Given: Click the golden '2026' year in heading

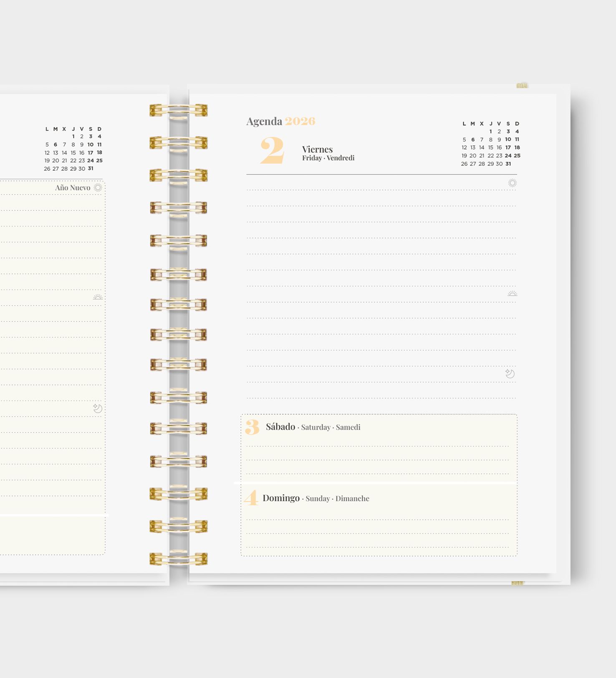Looking at the screenshot, I should tap(300, 121).
